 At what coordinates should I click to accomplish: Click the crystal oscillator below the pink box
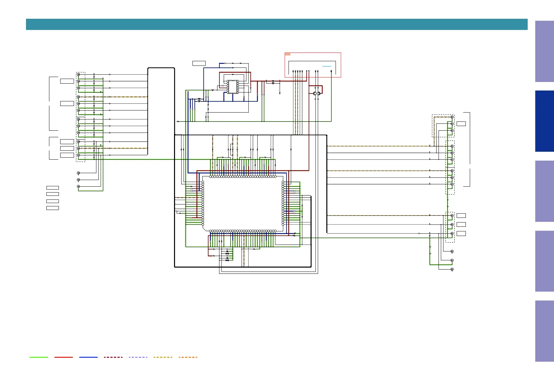316,94
